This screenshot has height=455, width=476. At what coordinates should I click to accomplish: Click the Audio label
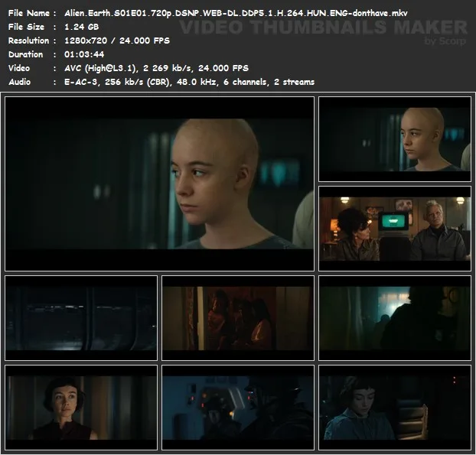[x=19, y=82]
